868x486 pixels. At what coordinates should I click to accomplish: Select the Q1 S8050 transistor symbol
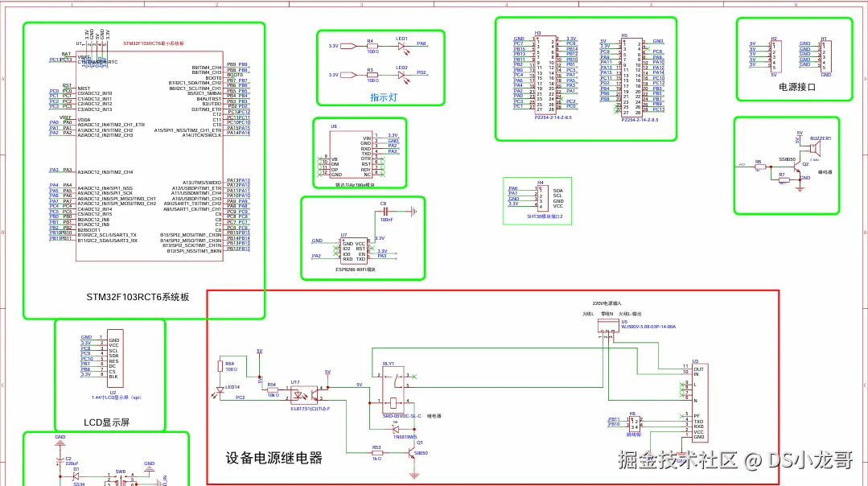[x=411, y=453]
